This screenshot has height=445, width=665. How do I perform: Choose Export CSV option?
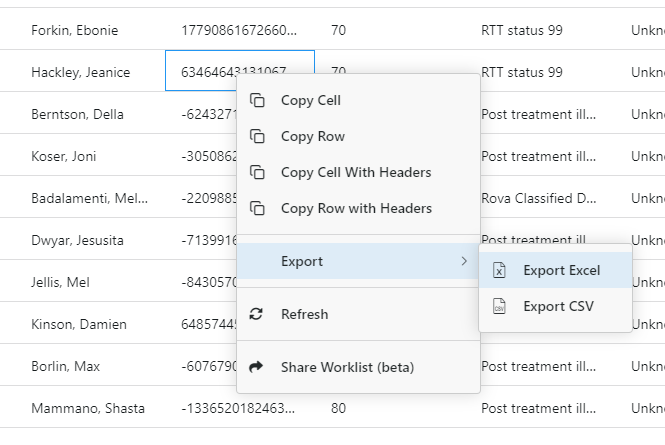[x=558, y=306]
